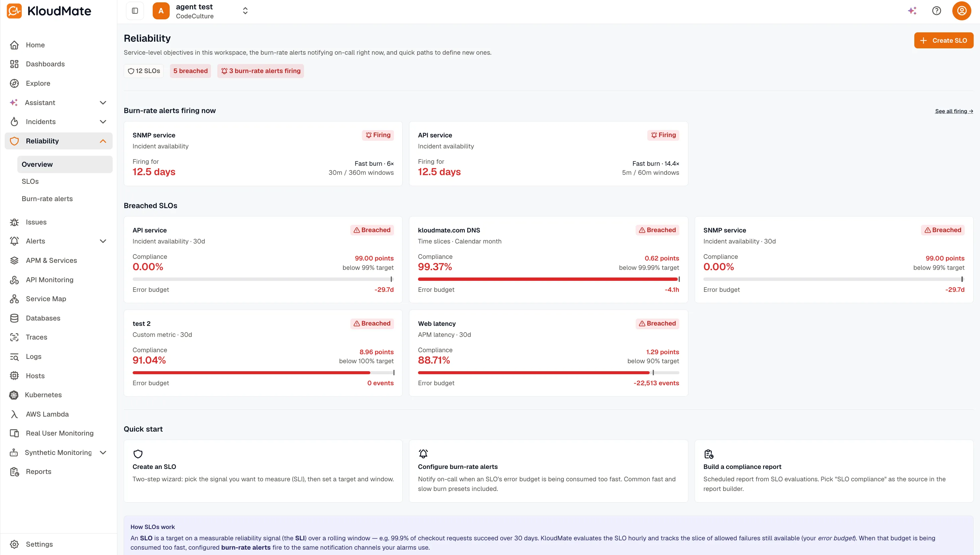
Task: Click the kloudmate.com DNS compliance progress bar
Action: coord(548,280)
